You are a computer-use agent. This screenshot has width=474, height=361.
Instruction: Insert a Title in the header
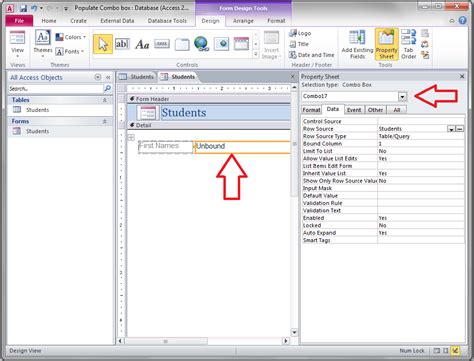click(299, 44)
